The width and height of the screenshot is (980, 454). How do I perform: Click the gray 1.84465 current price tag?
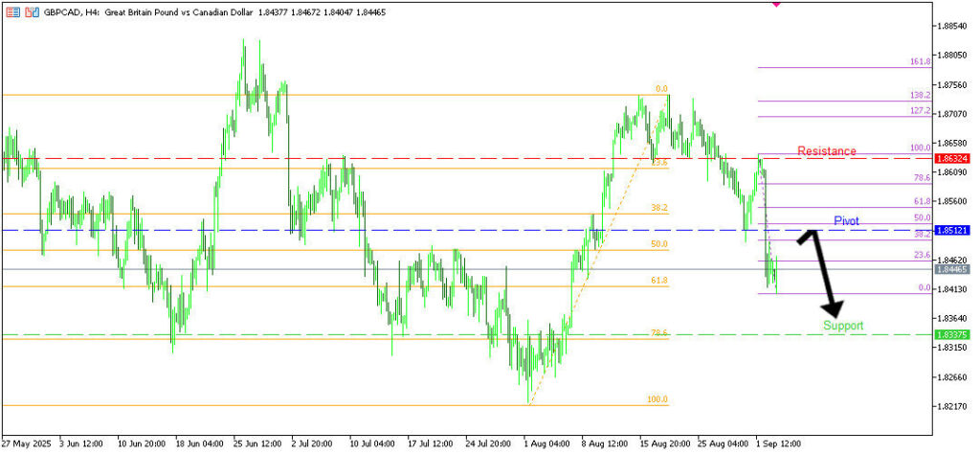(953, 270)
